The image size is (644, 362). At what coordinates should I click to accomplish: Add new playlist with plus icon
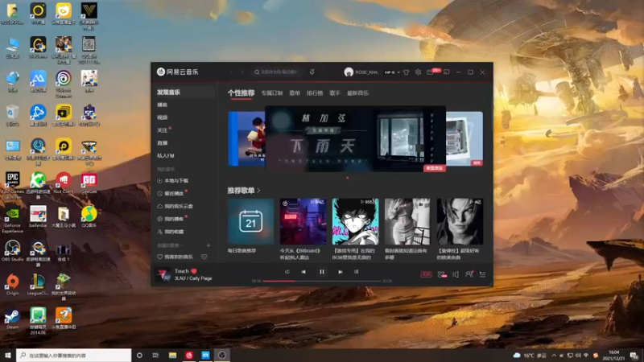[208, 245]
